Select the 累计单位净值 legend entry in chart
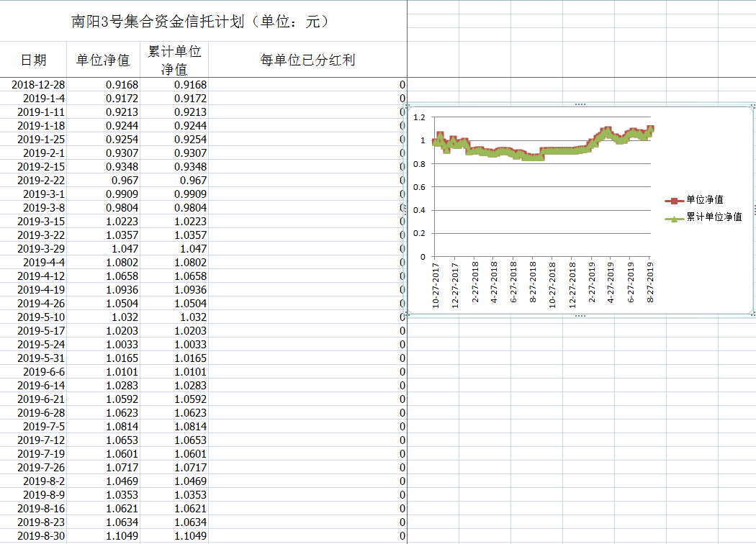 pyautogui.click(x=703, y=217)
